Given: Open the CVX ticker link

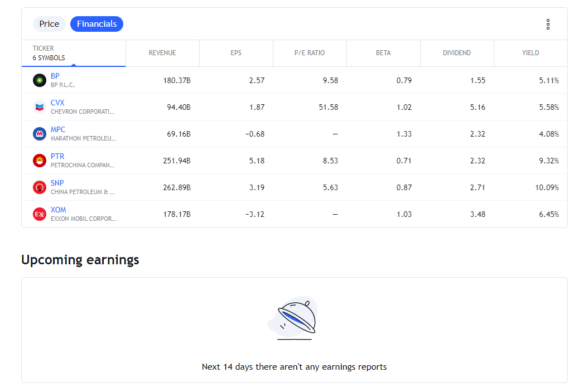Looking at the screenshot, I should point(57,103).
